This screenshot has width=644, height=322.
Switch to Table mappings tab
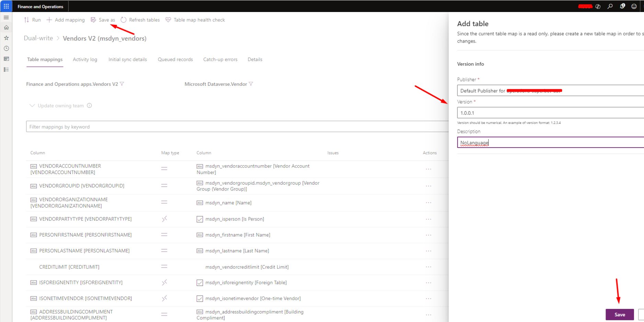click(x=45, y=59)
